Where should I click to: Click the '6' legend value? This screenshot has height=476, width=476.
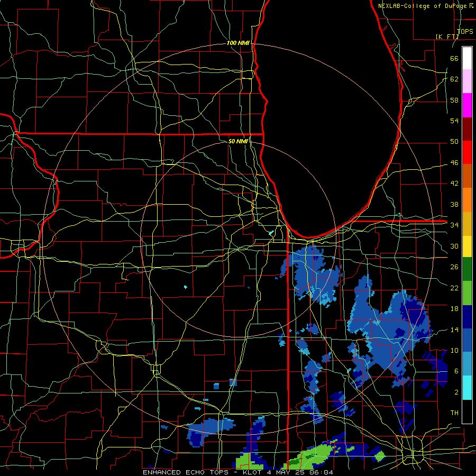tap(456, 371)
